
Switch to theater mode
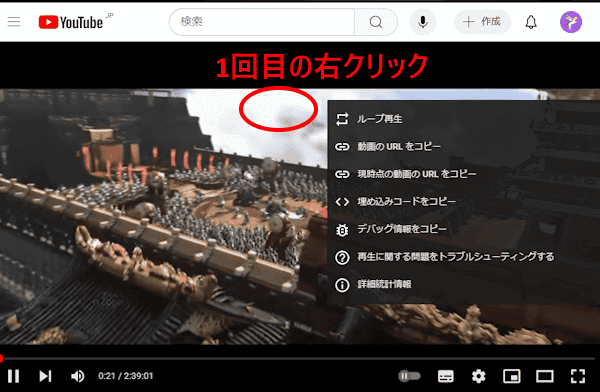click(545, 376)
